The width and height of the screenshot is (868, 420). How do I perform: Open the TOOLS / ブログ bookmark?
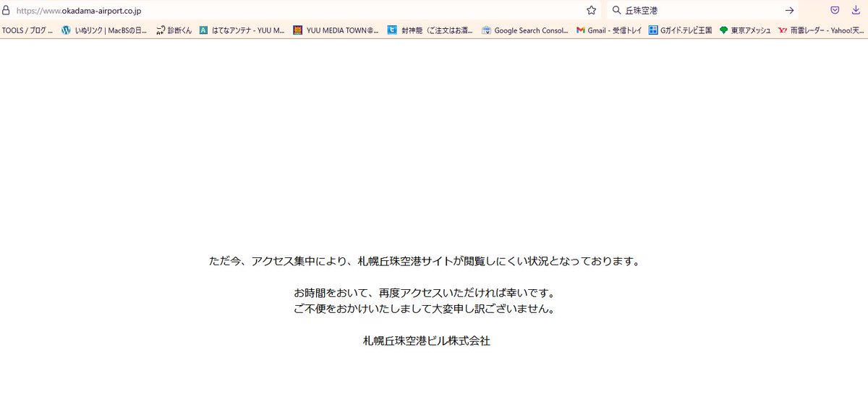tap(27, 30)
